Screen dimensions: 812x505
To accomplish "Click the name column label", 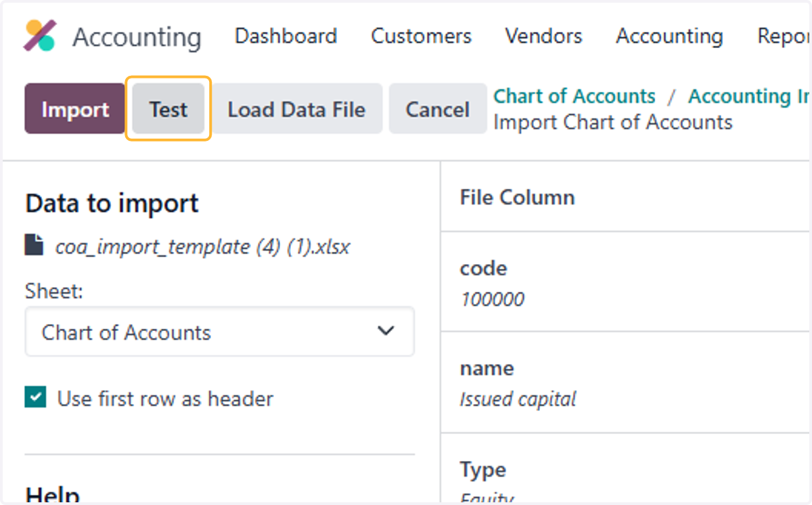I will (x=487, y=368).
